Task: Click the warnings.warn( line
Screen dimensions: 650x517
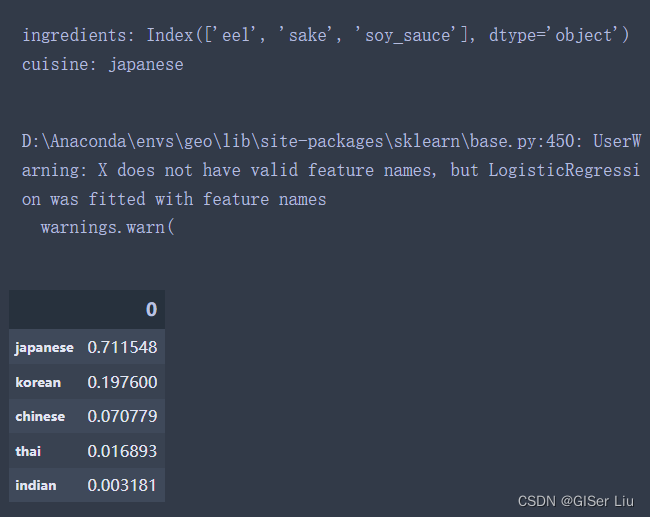Action: tap(108, 228)
